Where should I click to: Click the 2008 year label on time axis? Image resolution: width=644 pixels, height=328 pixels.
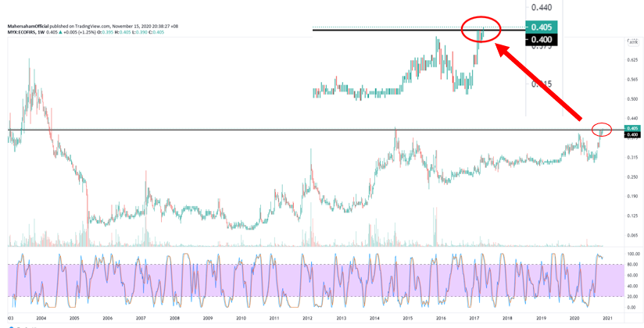pyautogui.click(x=174, y=318)
